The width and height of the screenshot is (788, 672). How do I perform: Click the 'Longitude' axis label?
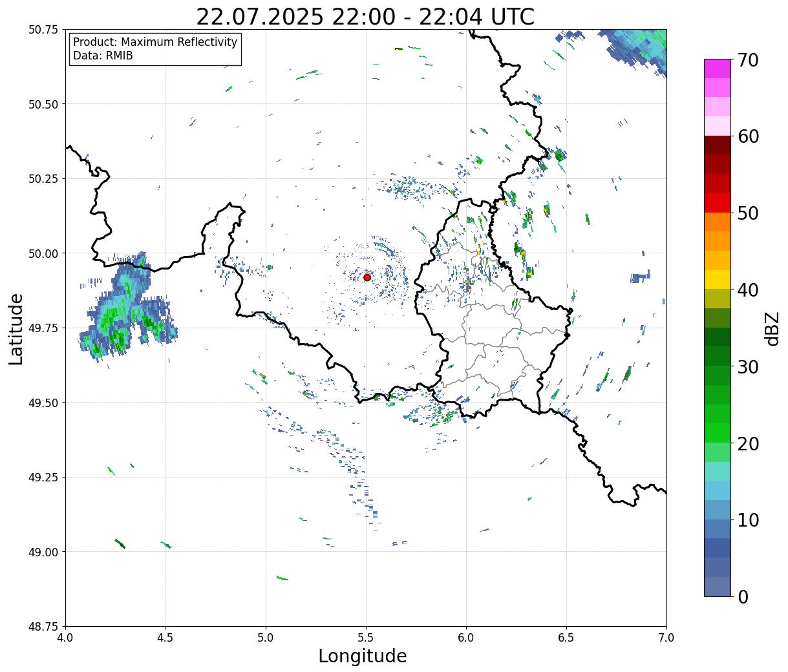363,656
